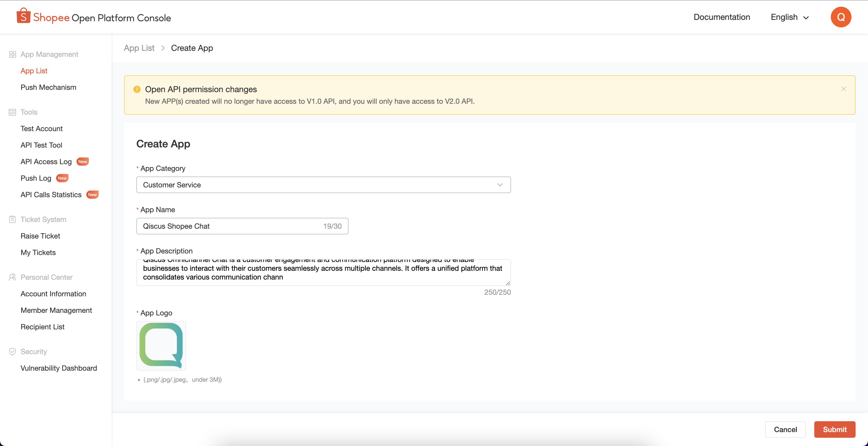This screenshot has width=868, height=446.
Task: Click the App Management grid icon
Action: point(12,54)
